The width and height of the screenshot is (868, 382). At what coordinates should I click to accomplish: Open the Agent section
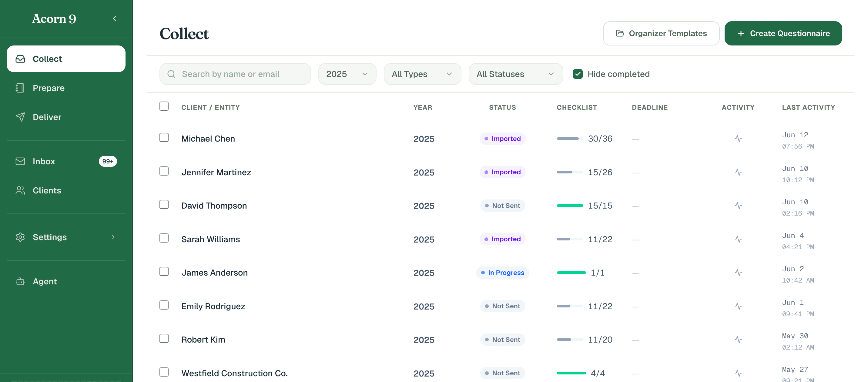coord(66,281)
